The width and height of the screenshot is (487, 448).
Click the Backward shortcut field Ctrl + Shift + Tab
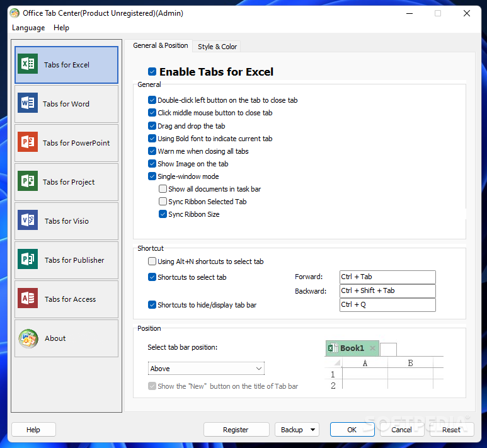coord(387,291)
